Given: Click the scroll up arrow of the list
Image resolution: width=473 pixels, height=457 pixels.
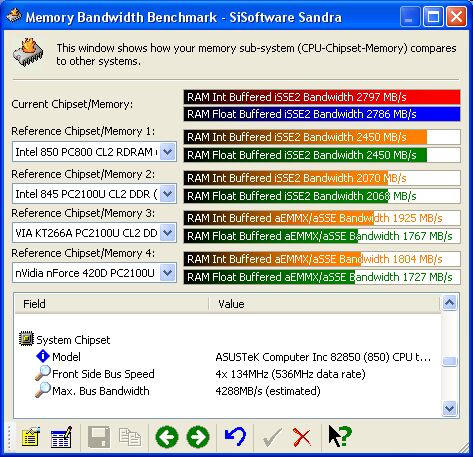Looking at the screenshot, I should pos(450,303).
